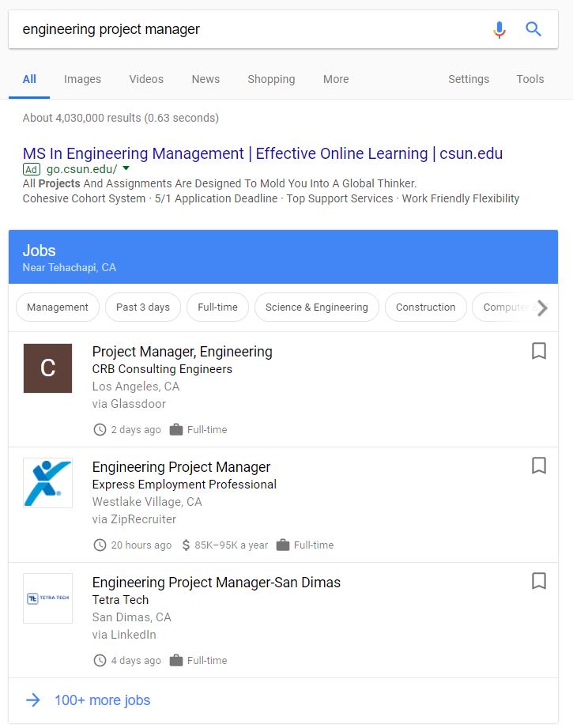The width and height of the screenshot is (573, 728).
Task: Switch to the News tab
Action: click(205, 79)
